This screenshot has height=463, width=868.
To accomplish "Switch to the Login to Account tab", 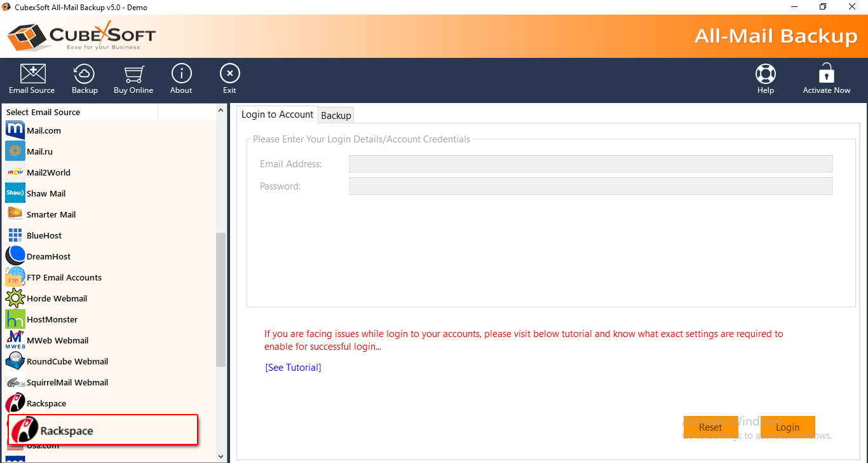I will tap(277, 114).
